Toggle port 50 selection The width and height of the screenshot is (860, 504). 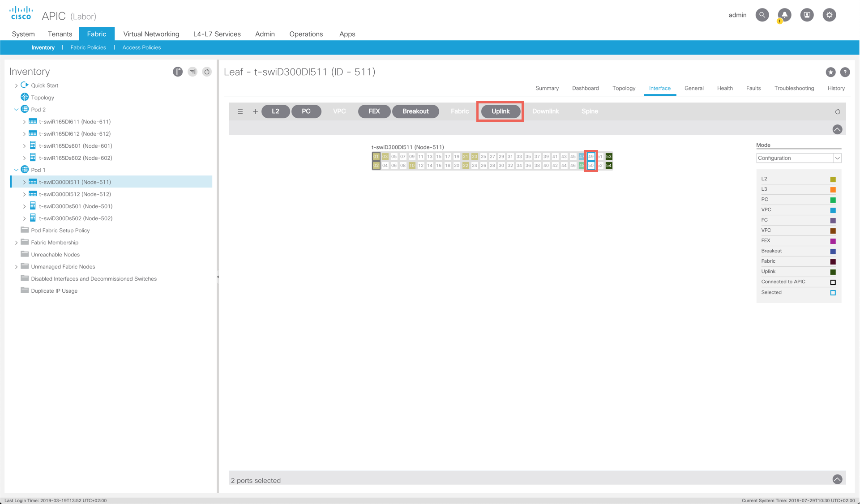point(591,166)
